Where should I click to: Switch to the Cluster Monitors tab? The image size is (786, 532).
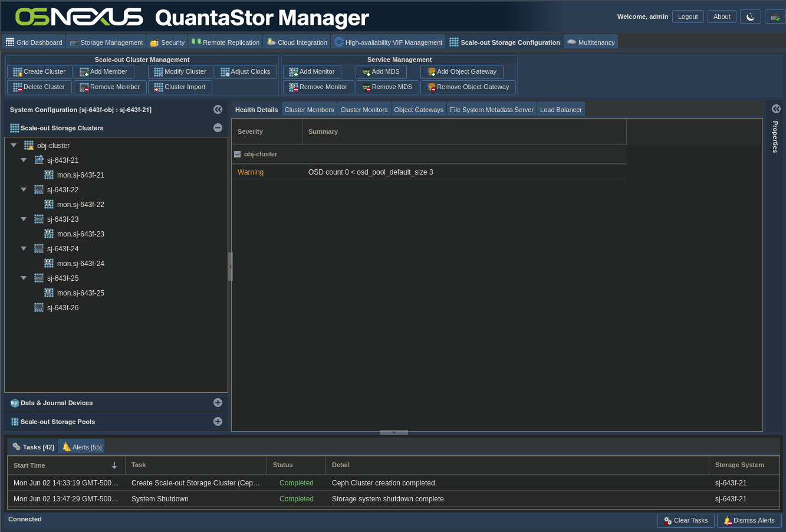(364, 110)
